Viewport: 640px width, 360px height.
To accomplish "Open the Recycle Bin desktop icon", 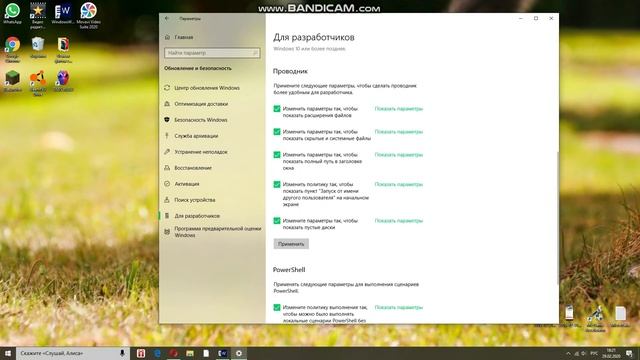I will point(38,48).
